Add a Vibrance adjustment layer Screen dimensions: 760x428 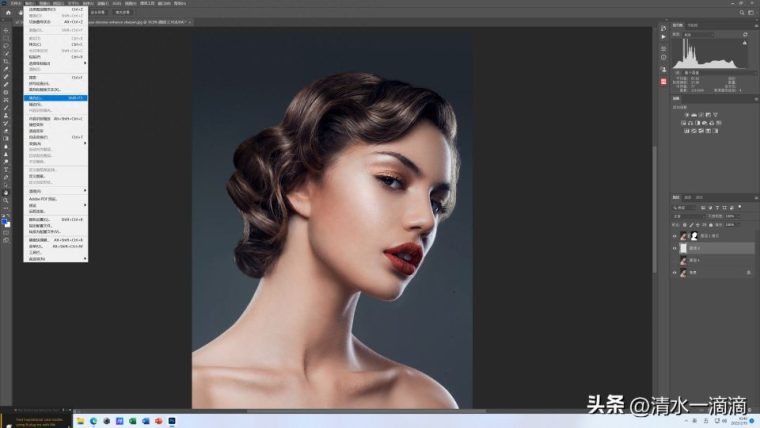click(715, 115)
